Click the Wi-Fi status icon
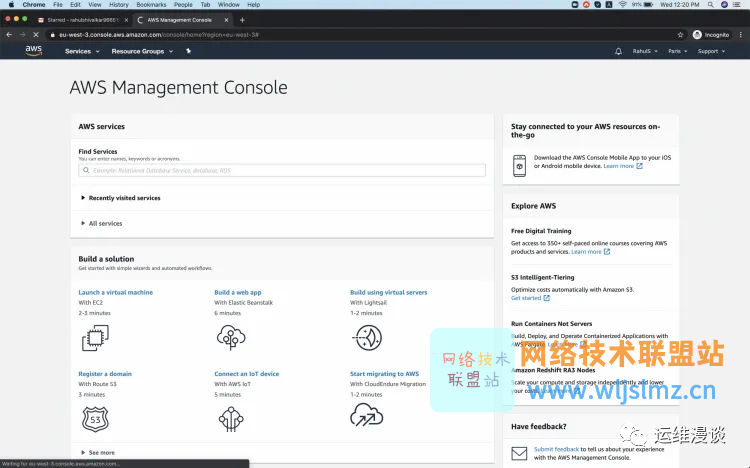This screenshot has height=468, width=750. 622,4
